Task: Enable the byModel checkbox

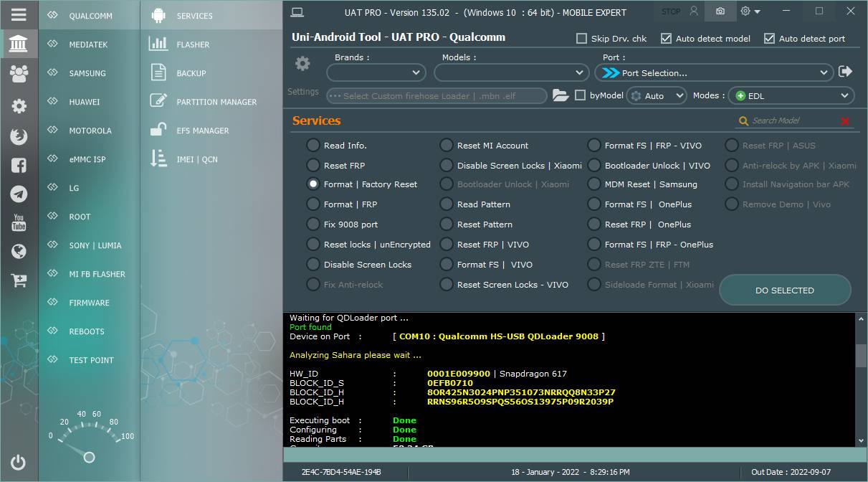Action: click(x=581, y=95)
